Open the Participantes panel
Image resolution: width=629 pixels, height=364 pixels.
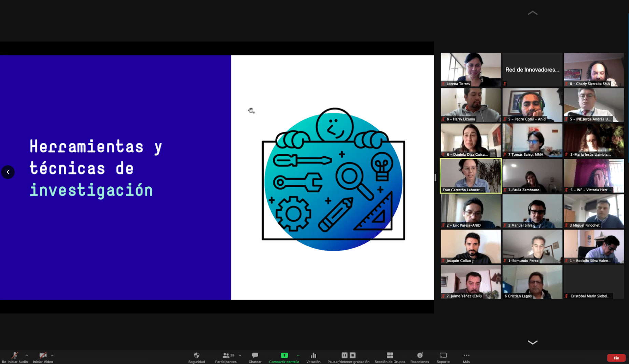226,355
